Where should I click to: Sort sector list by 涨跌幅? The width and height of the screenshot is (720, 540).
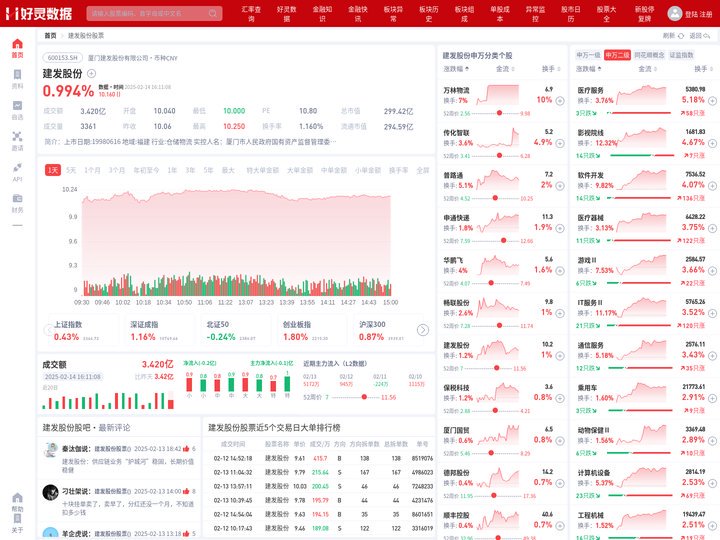[589, 69]
